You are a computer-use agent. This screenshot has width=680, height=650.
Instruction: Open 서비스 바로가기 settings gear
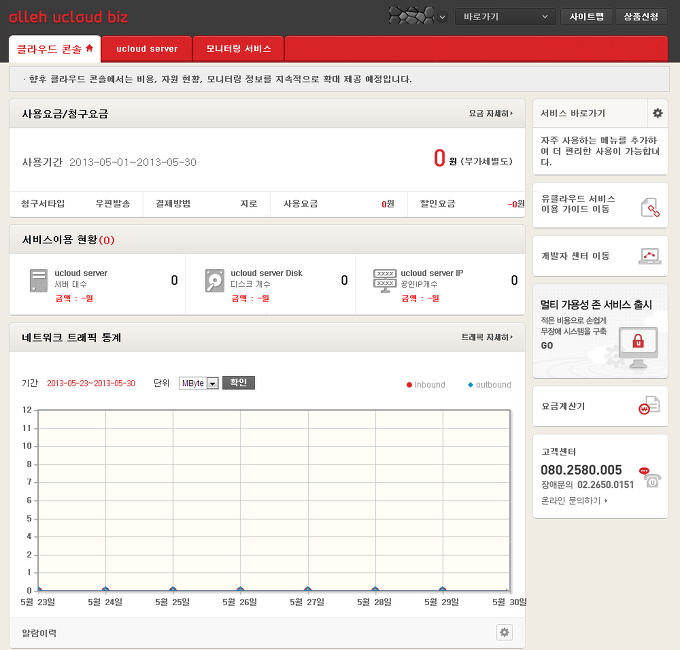point(657,113)
